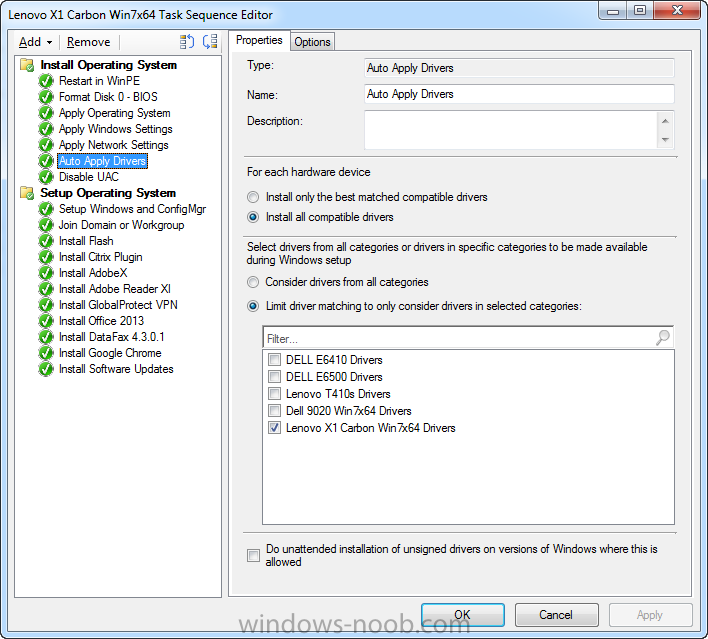Viewport: 708px width, 639px height.
Task: Click the check icon beside Setup Windows and ConfigMgr
Action: [x=46, y=209]
